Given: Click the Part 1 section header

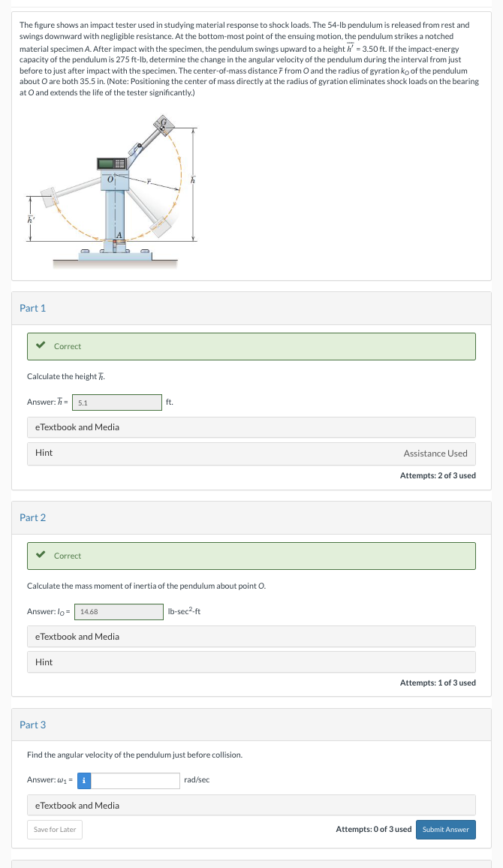Looking at the screenshot, I should click(x=32, y=308).
